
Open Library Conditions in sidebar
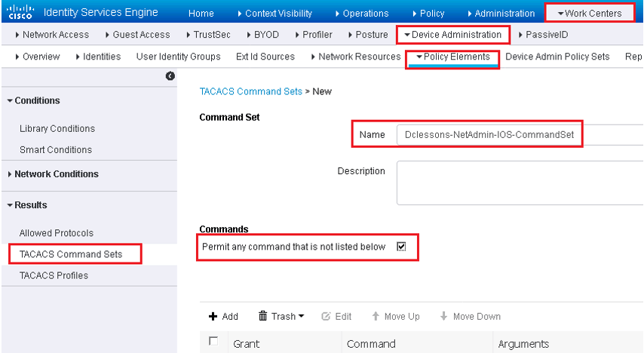tap(57, 129)
